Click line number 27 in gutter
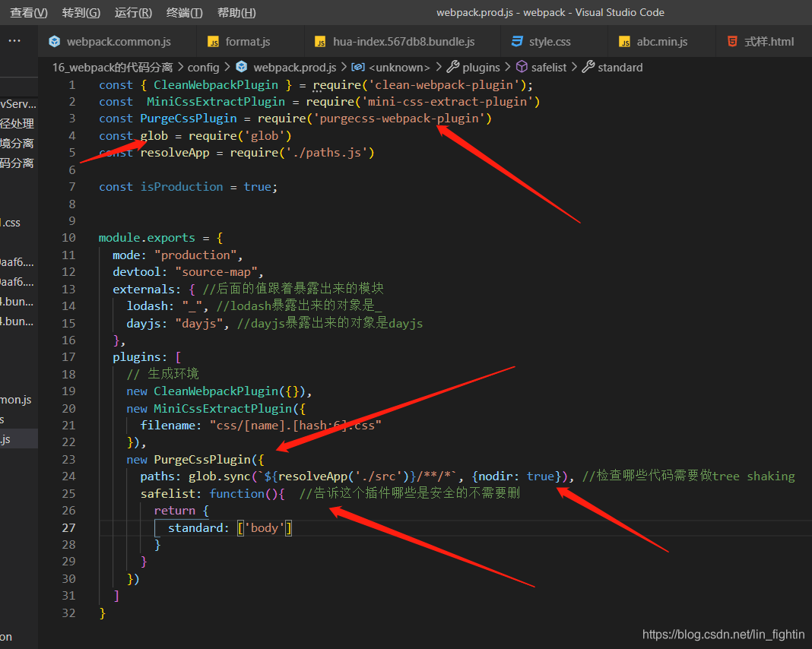The height and width of the screenshot is (649, 812). click(x=69, y=528)
